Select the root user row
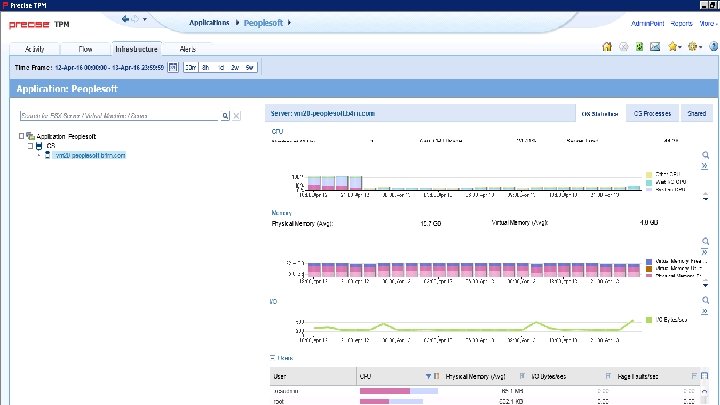The width and height of the screenshot is (720, 405). click(485, 401)
